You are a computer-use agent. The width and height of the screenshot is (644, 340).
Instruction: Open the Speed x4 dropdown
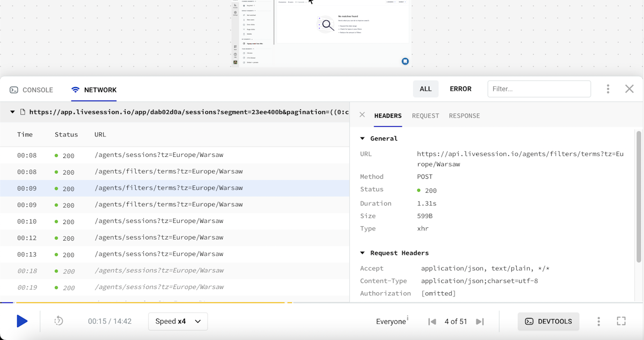(178, 321)
